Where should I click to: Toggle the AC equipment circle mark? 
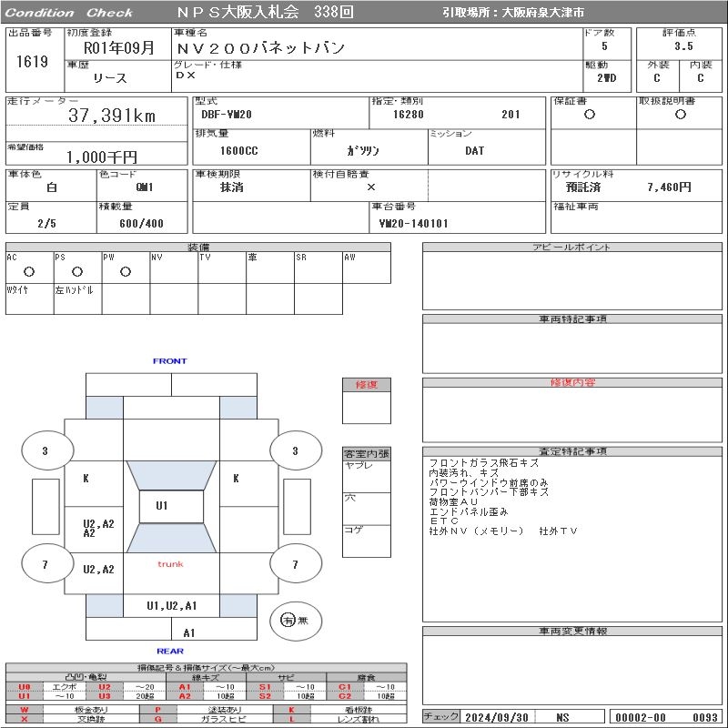point(29,271)
